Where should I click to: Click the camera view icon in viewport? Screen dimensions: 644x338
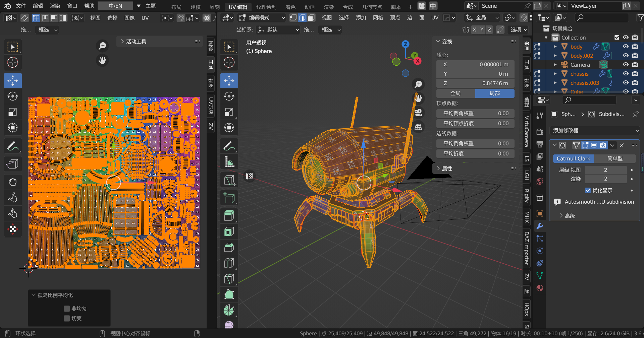point(418,113)
